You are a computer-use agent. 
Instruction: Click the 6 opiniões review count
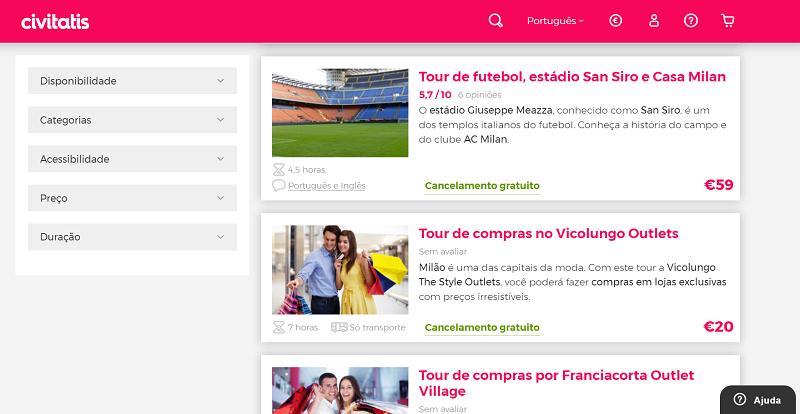pos(480,95)
